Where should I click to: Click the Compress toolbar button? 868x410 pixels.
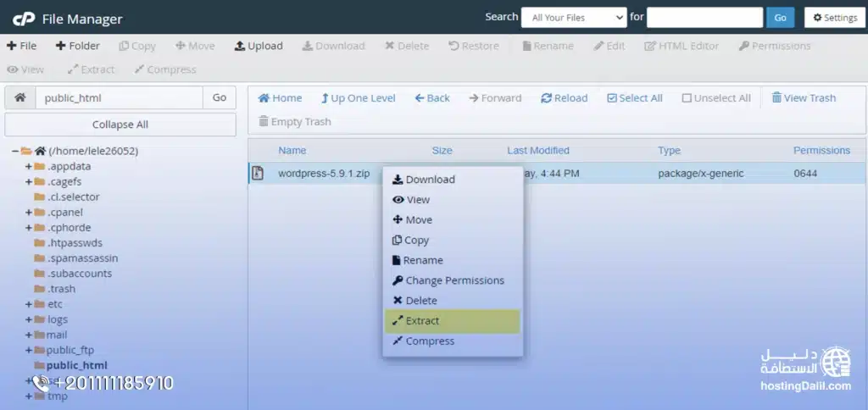[x=165, y=69]
